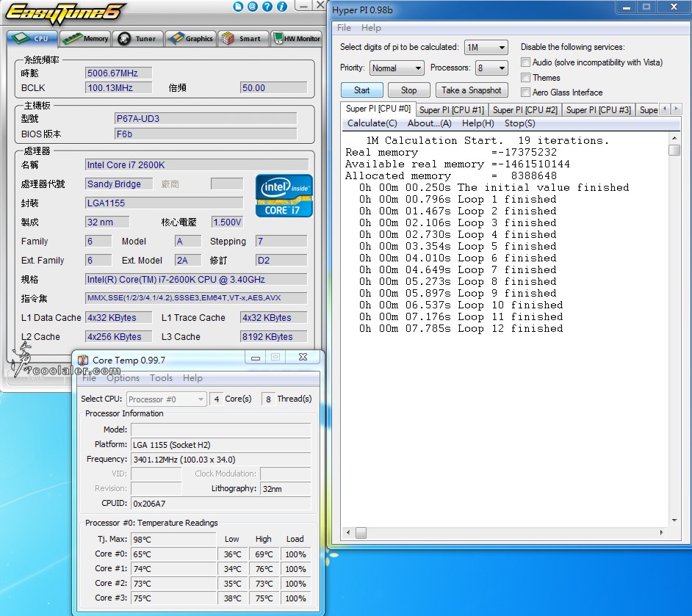The height and width of the screenshot is (616, 692).
Task: Switch to the Memory tab in EasyTune6
Action: (86, 38)
